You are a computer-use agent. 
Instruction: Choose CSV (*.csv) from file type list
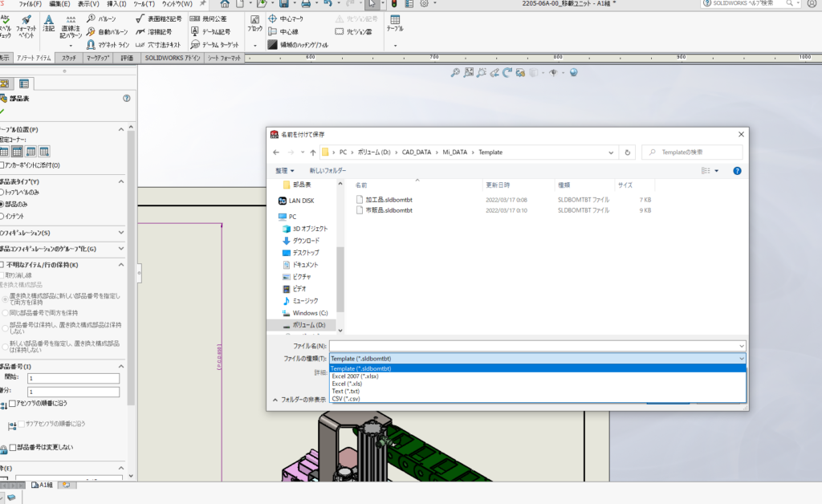tap(346, 398)
